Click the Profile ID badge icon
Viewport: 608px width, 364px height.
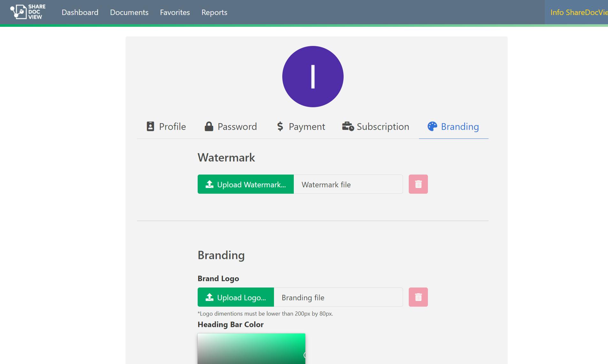tap(150, 126)
